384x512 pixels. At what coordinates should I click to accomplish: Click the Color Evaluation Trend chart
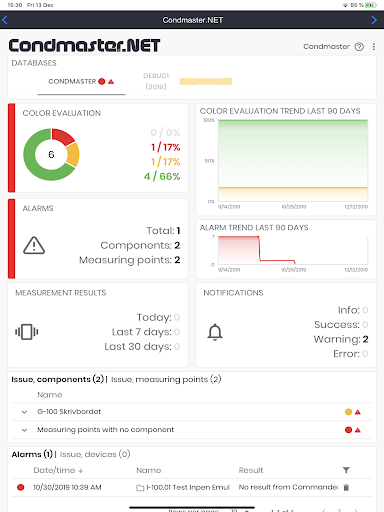click(293, 160)
